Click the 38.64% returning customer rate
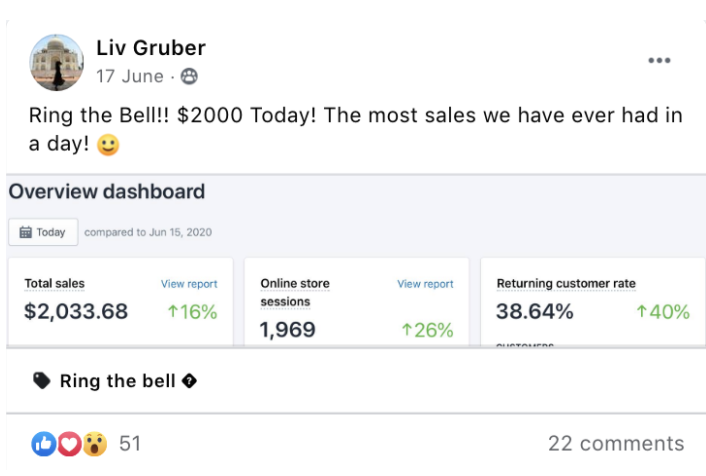This screenshot has height=476, width=706. tap(535, 311)
